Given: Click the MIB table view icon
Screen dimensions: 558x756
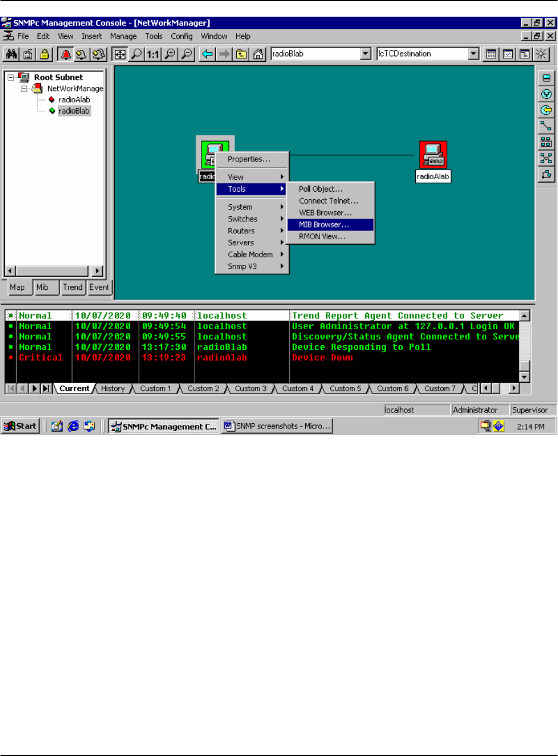Looking at the screenshot, I should [x=491, y=54].
